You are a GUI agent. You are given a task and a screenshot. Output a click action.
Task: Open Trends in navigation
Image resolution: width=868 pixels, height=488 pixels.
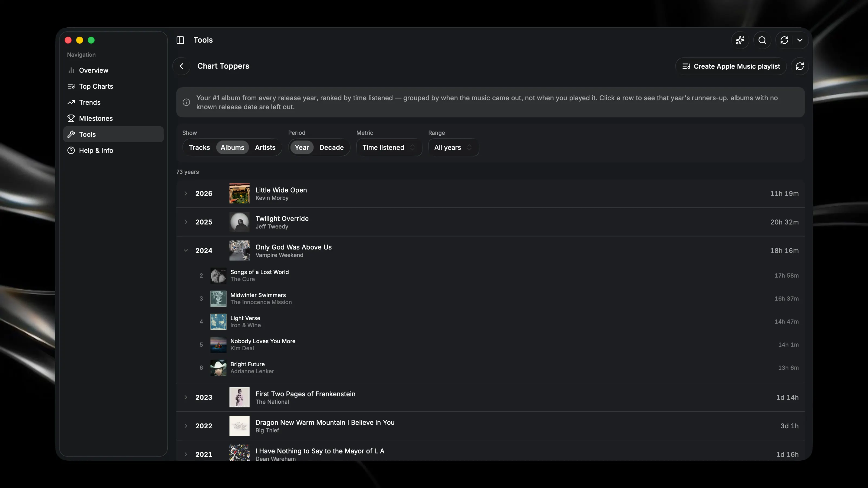coord(113,102)
